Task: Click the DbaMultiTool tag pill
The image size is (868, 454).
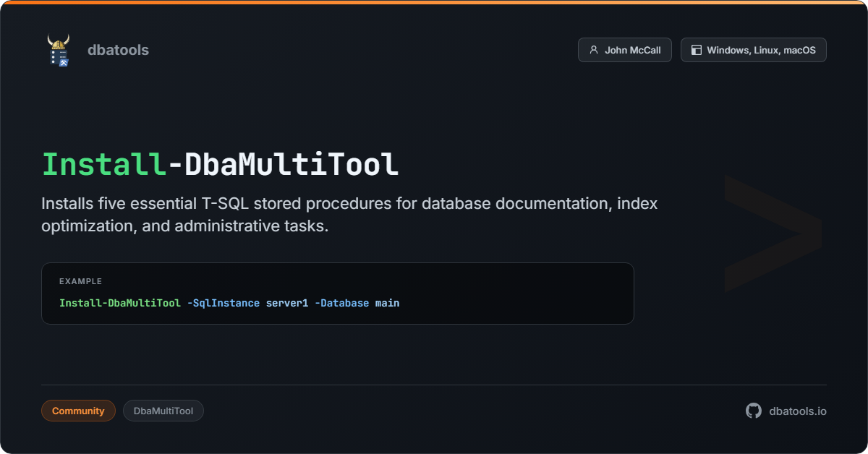Action: coord(163,411)
